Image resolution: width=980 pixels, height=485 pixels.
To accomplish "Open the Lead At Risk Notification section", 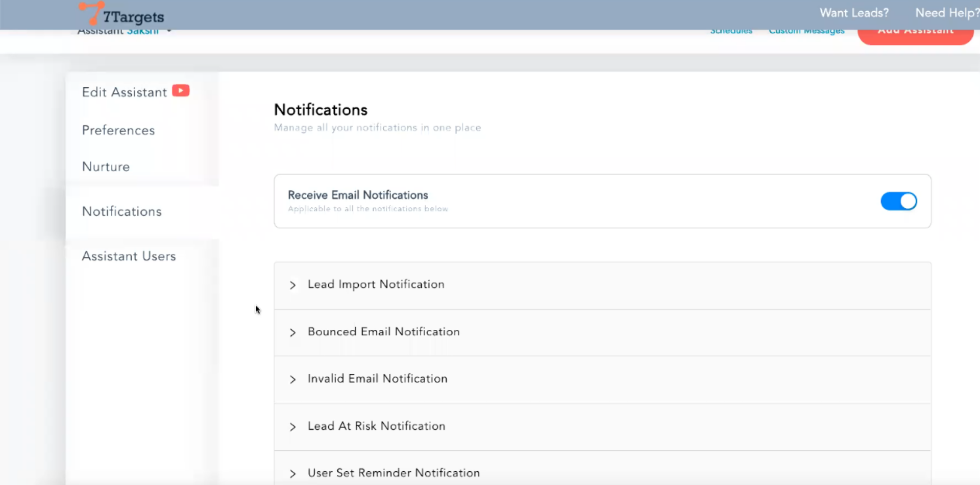I will (376, 426).
